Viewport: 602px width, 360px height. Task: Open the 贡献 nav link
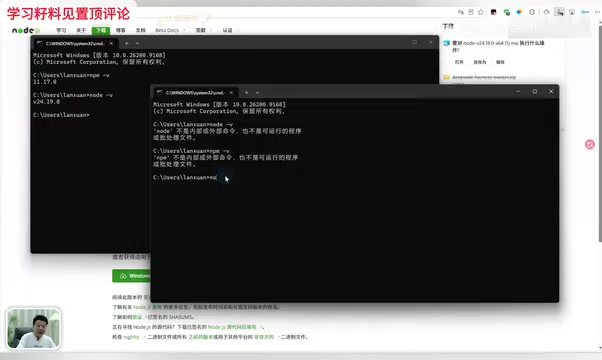pyautogui.click(x=202, y=30)
